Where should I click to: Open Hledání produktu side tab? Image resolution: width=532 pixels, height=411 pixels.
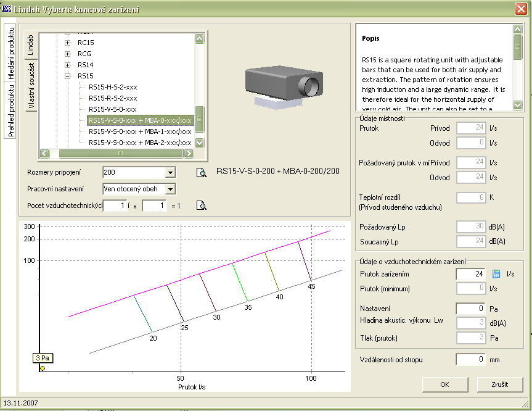[x=10, y=52]
